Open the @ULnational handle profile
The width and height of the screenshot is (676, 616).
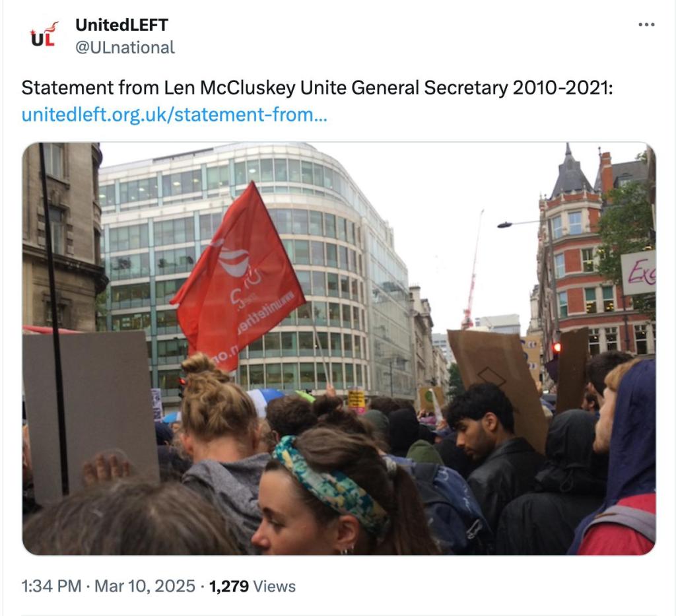click(125, 48)
